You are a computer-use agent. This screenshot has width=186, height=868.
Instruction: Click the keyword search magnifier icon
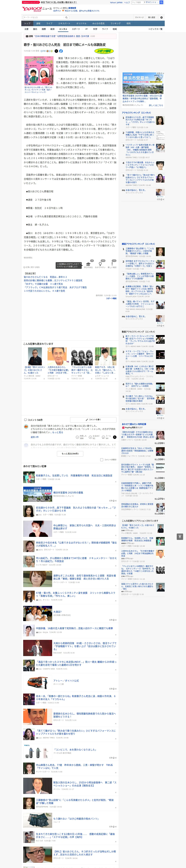point(66,18)
